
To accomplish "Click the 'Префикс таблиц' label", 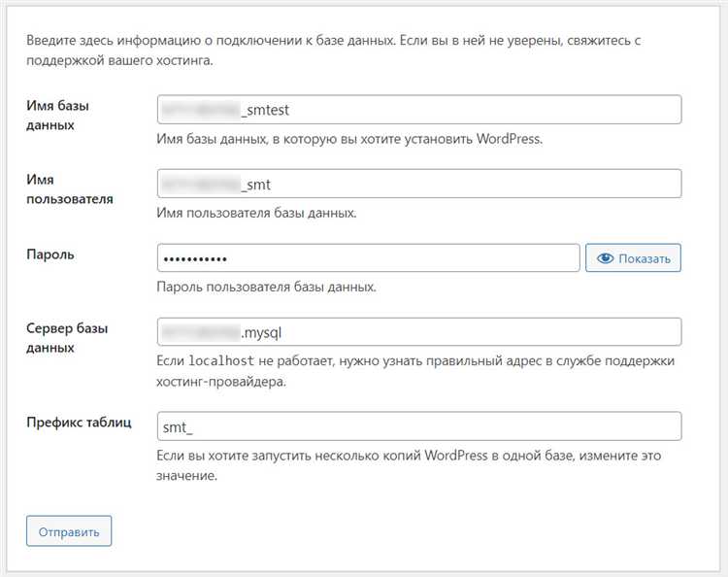I will point(79,423).
